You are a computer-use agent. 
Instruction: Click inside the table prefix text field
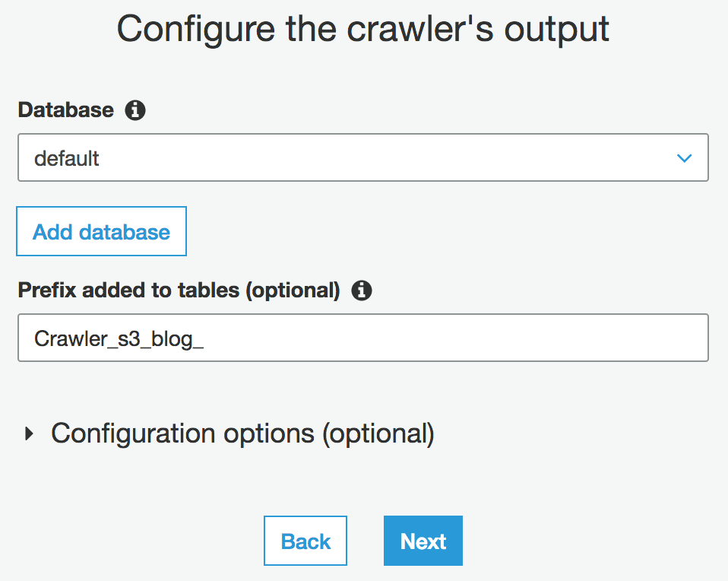362,338
